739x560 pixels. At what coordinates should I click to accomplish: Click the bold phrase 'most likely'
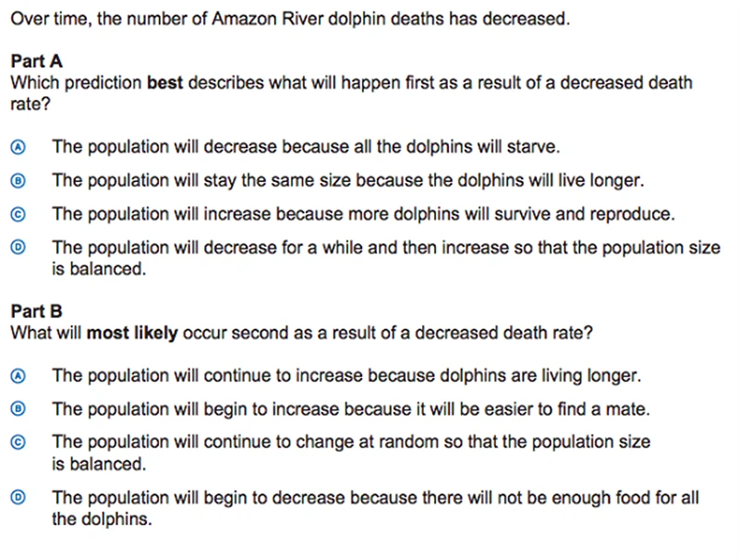pos(132,334)
